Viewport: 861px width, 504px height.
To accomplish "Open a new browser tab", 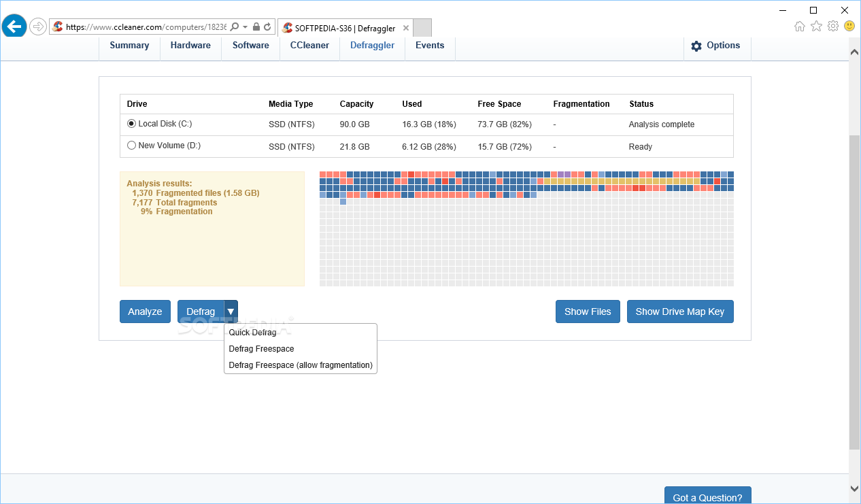I will point(422,28).
